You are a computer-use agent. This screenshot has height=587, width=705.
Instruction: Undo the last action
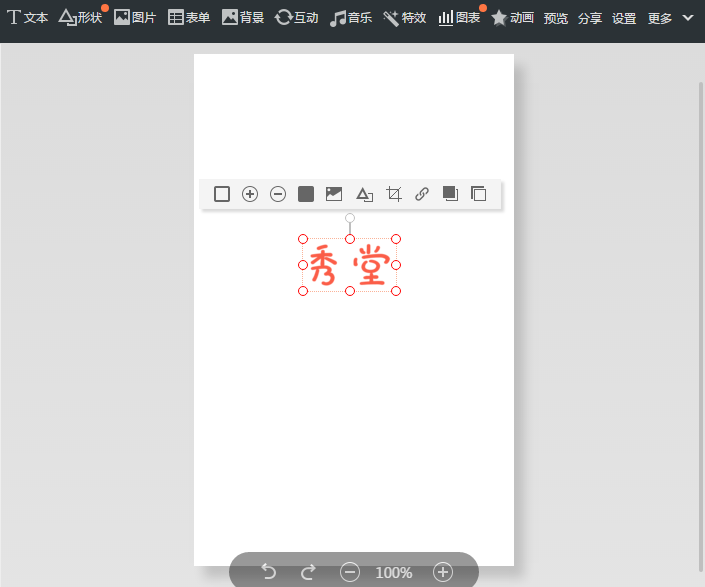(268, 571)
